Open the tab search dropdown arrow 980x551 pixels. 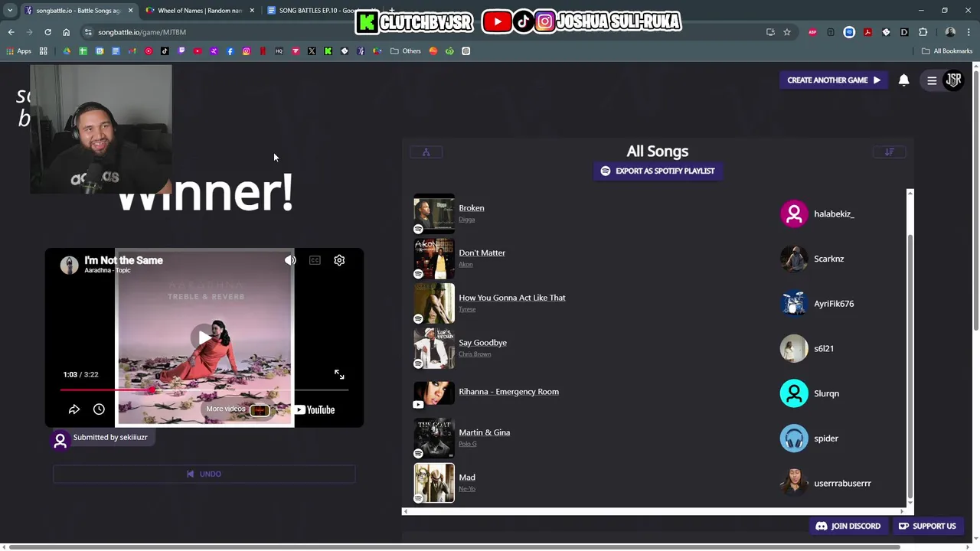coord(9,11)
